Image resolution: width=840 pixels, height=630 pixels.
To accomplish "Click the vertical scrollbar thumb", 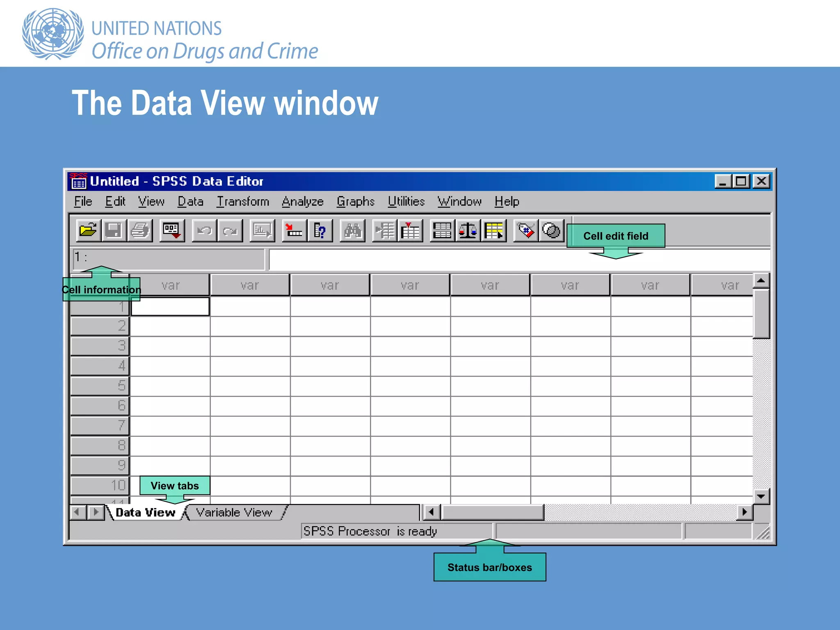I will (761, 314).
